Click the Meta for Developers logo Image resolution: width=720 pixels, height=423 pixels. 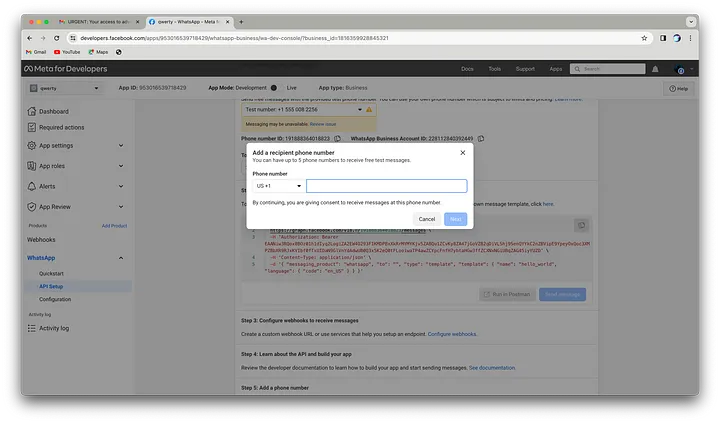66,68
